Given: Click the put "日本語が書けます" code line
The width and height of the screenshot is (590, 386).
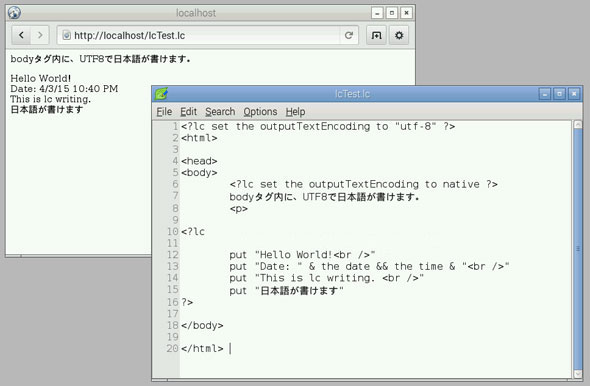Looking at the screenshot, I should click(286, 290).
